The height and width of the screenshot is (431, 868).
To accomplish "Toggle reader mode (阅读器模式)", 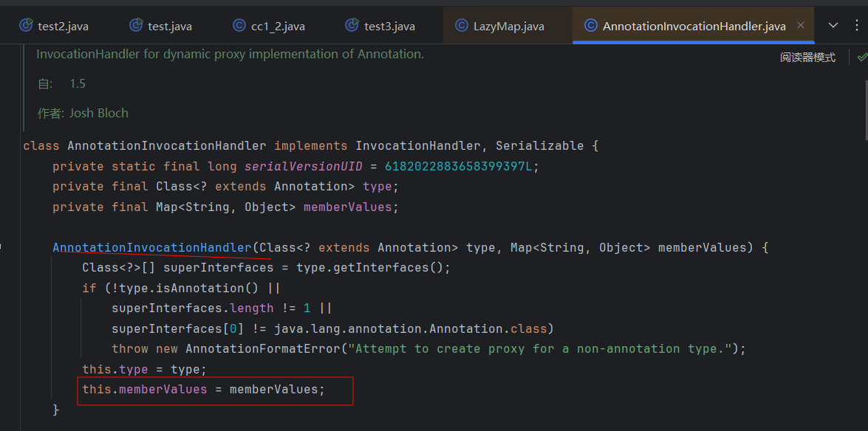I will (x=807, y=57).
